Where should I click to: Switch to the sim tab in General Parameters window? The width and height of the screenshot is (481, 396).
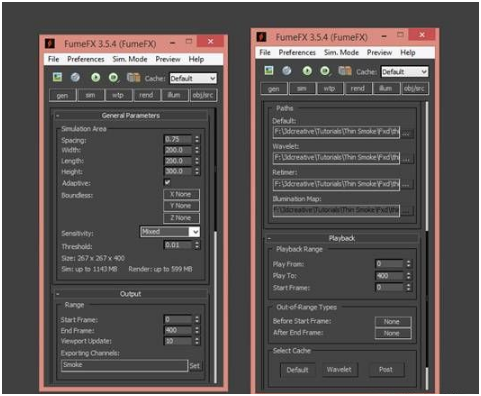pyautogui.click(x=91, y=95)
